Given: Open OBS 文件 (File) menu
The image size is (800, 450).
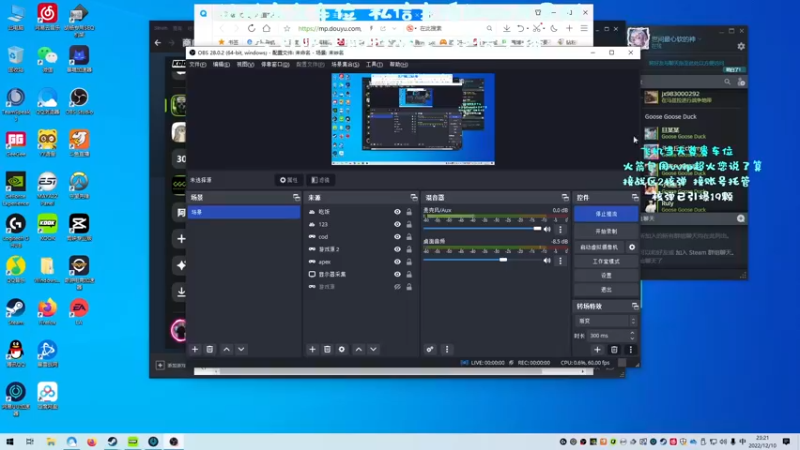Looking at the screenshot, I should tap(197, 65).
